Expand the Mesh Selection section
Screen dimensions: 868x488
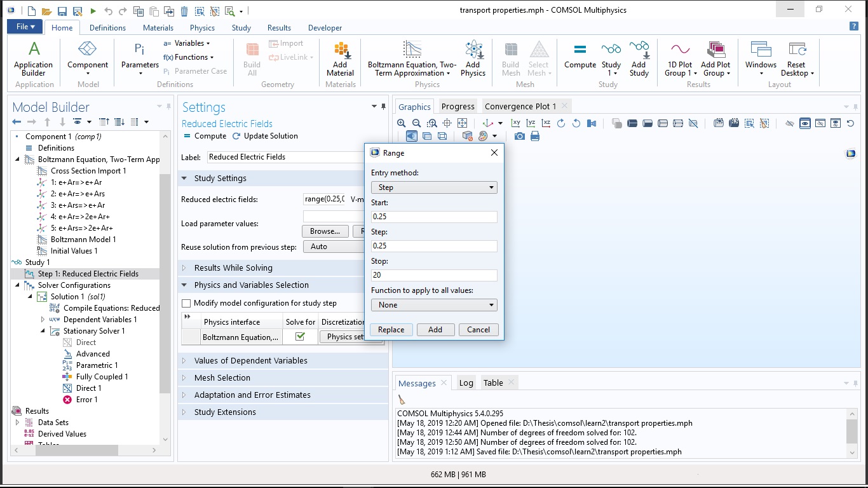click(222, 378)
